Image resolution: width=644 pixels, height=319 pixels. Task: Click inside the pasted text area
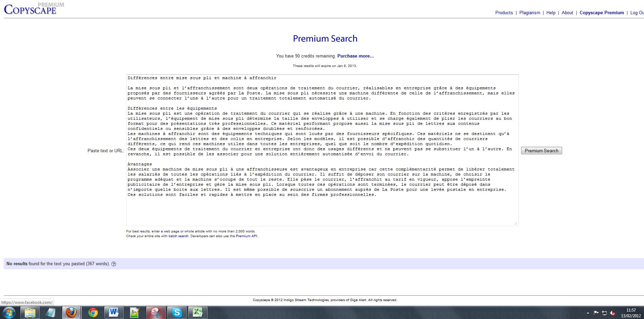click(x=321, y=210)
